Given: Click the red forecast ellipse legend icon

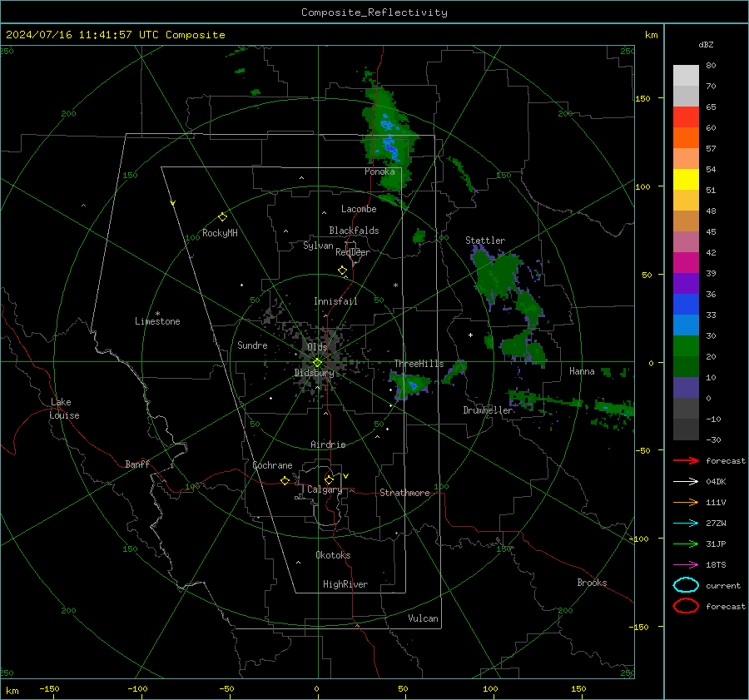Looking at the screenshot, I should click(x=686, y=606).
